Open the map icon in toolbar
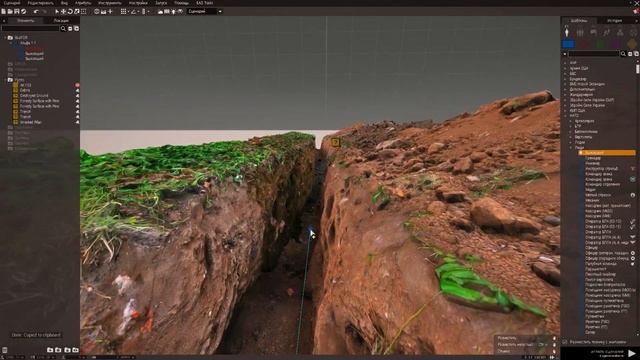 [167, 11]
